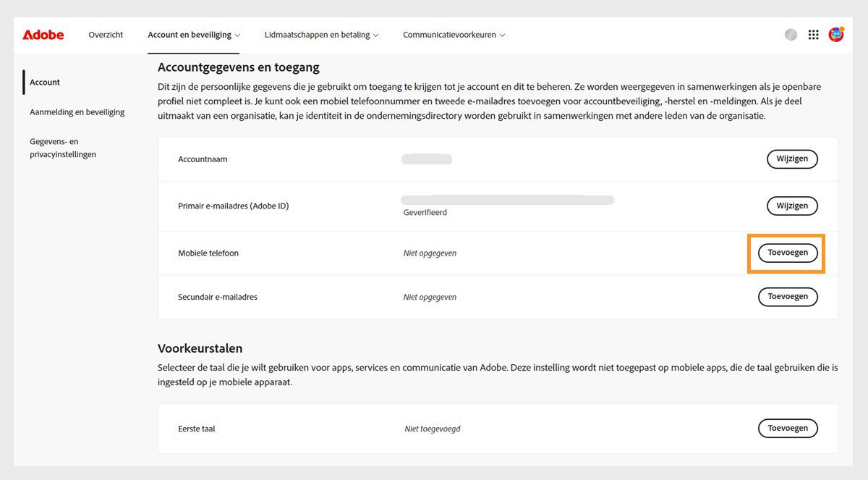The image size is (868, 480).
Task: Open the profile avatar menu
Action: [x=835, y=34]
